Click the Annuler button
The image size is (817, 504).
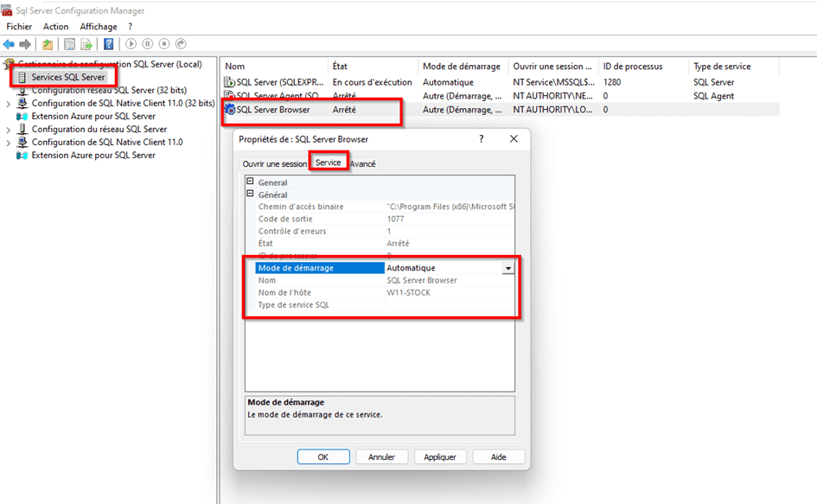[381, 457]
